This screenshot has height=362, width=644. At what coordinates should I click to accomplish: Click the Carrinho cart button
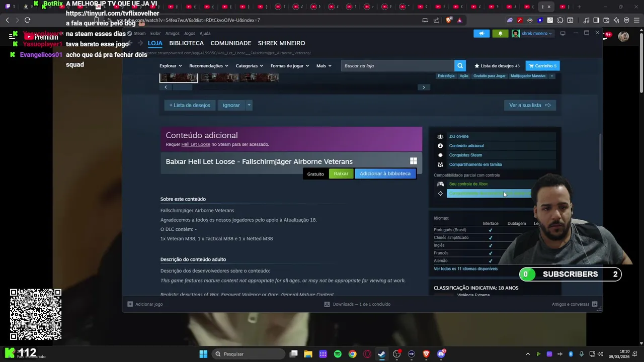pyautogui.click(x=542, y=66)
